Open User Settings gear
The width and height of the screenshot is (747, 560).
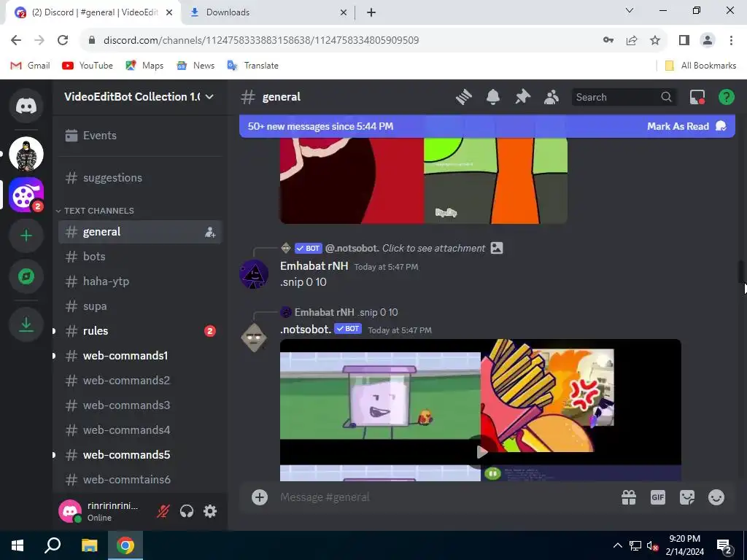click(x=210, y=511)
